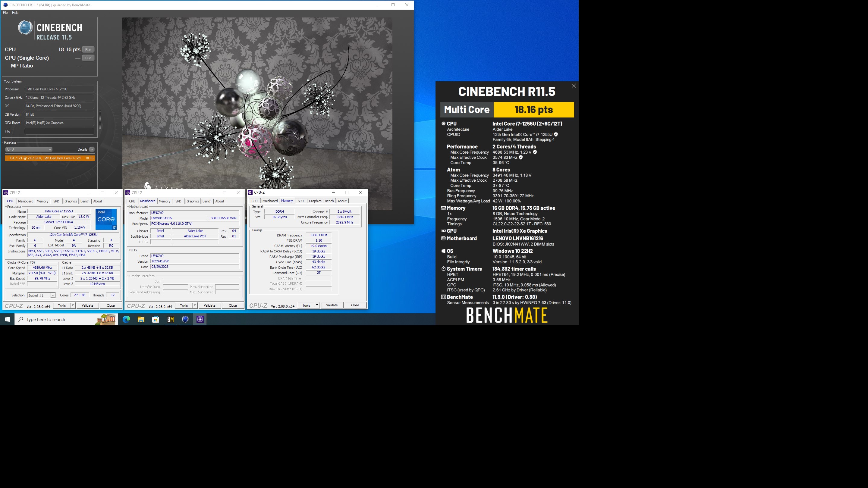Click Validate in first CPU-Z window
The width and height of the screenshot is (868, 488).
click(x=87, y=305)
